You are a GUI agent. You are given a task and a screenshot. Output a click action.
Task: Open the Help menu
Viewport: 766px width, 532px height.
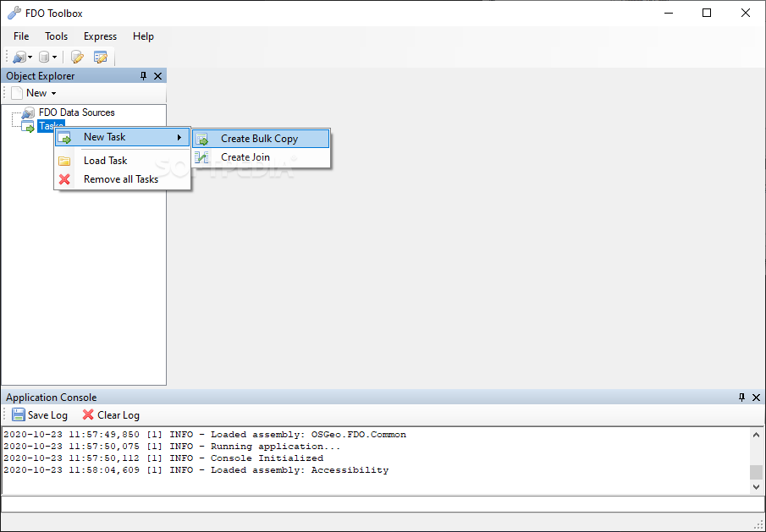[143, 36]
